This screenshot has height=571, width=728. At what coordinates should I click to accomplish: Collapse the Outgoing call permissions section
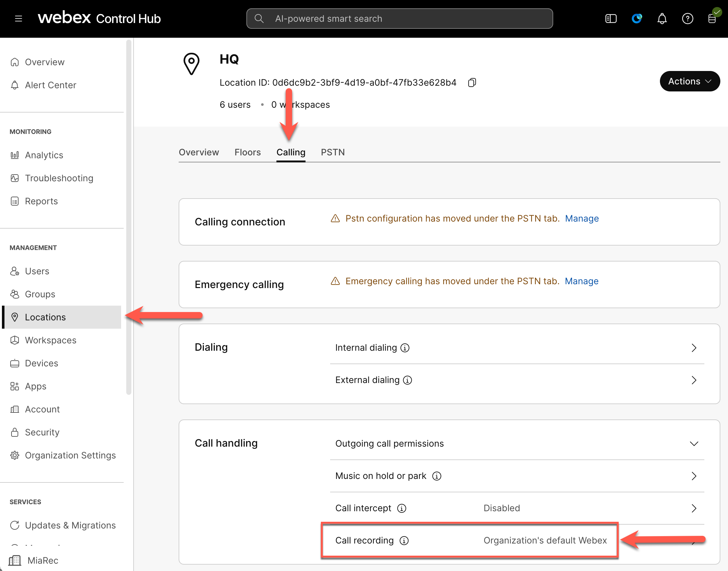coord(694,444)
